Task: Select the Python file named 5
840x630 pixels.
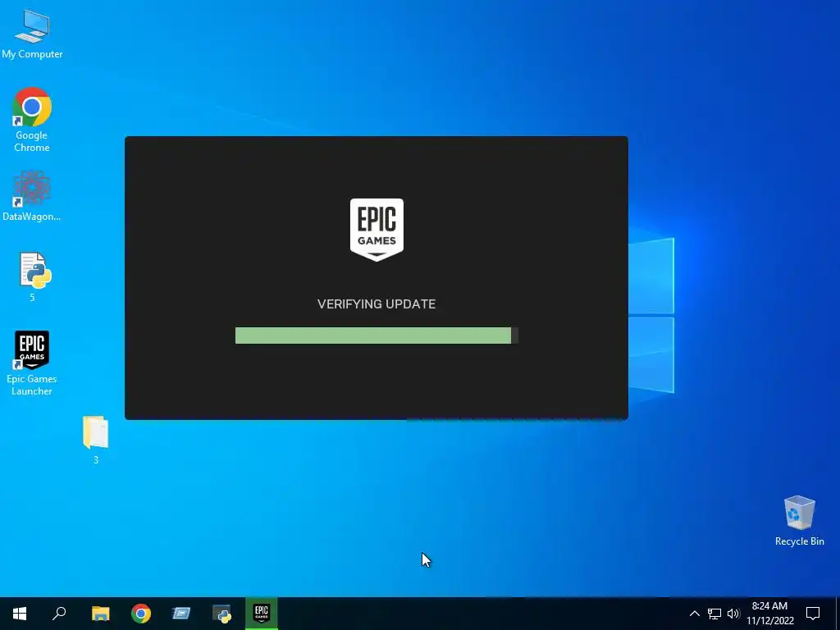Action: point(33,277)
